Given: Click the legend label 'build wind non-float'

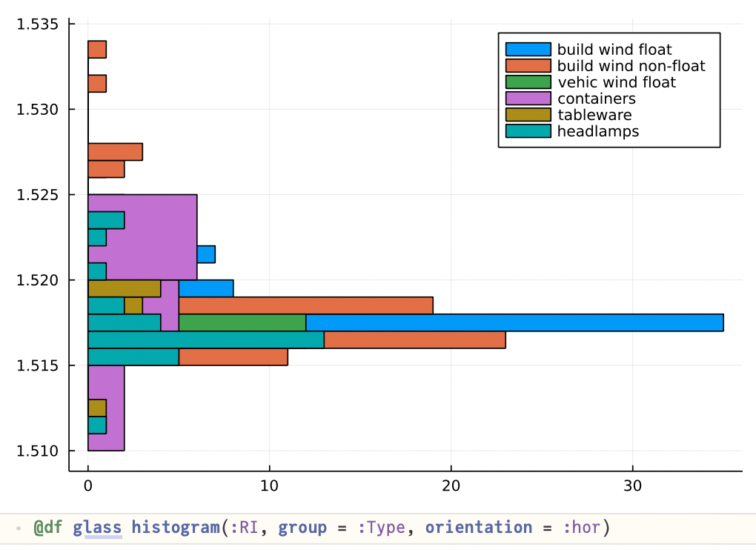Looking at the screenshot, I should click(631, 65).
